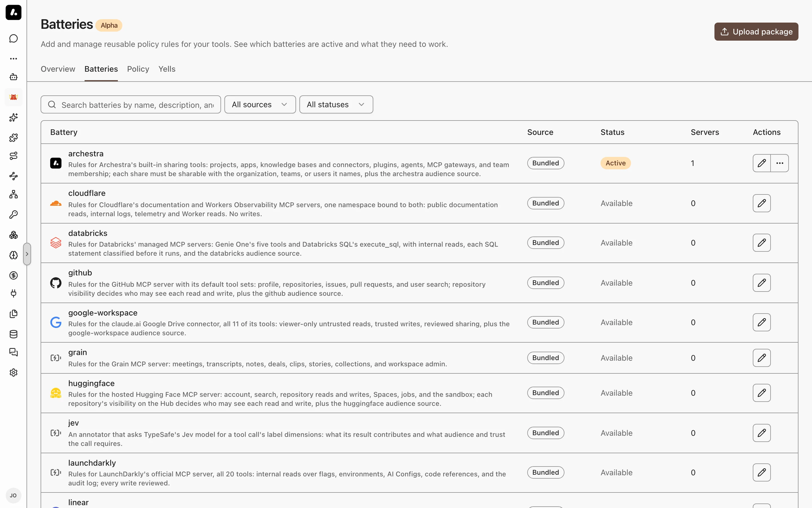The image size is (812, 508).
Task: Click the archestra battery name
Action: coord(86,154)
